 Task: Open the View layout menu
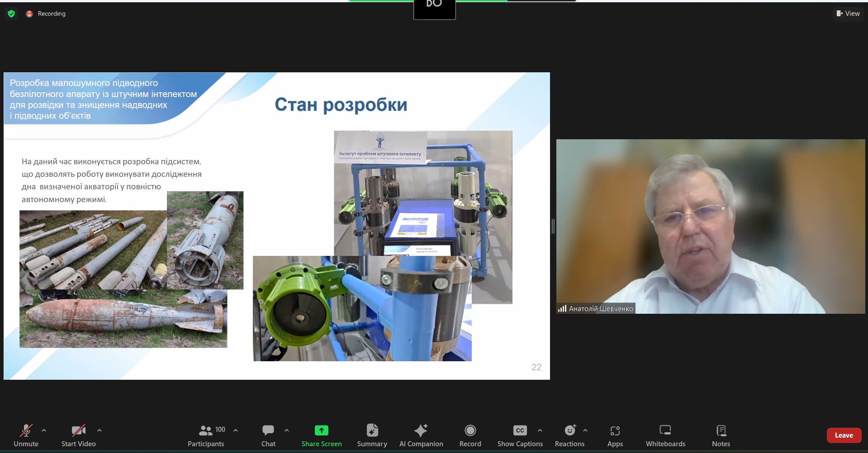pos(848,14)
